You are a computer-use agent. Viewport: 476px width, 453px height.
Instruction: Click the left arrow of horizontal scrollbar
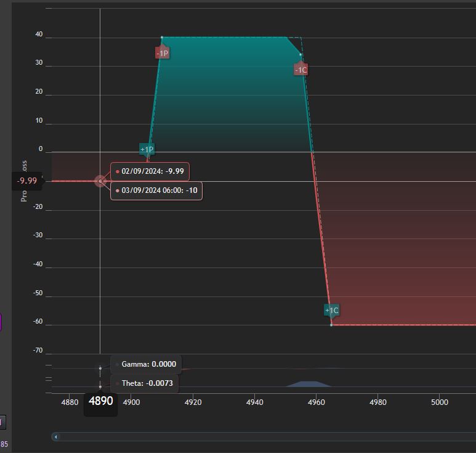coord(55,437)
